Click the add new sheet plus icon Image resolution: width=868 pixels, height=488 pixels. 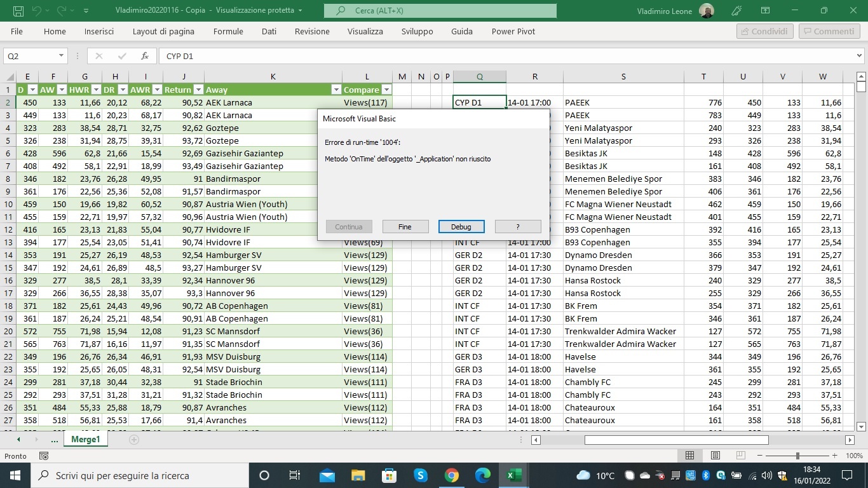(133, 439)
